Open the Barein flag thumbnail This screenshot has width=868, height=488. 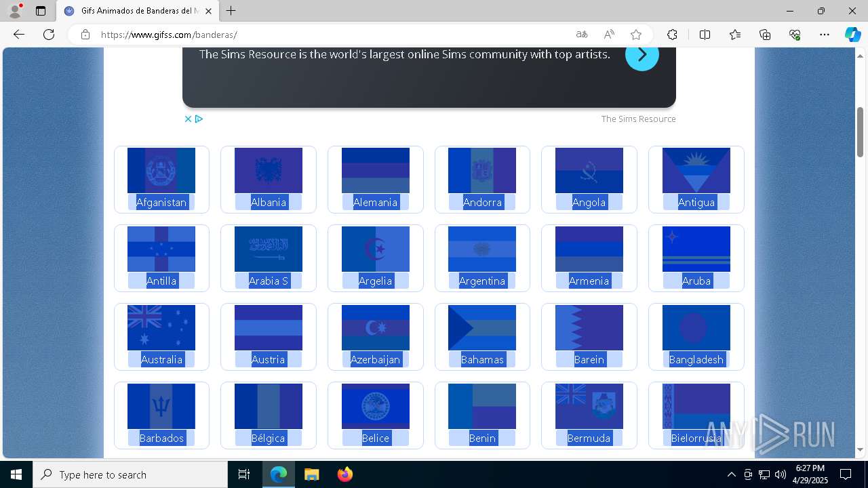tap(589, 327)
